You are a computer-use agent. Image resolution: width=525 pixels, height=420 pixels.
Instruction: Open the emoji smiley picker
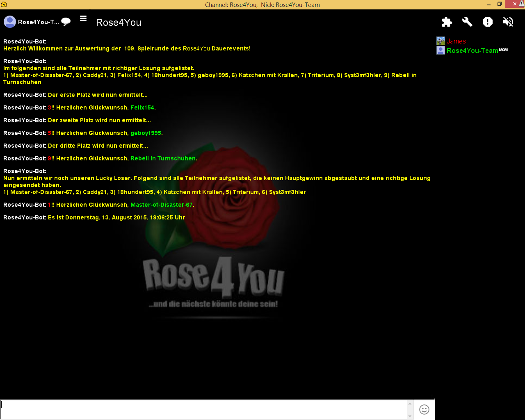pyautogui.click(x=424, y=409)
